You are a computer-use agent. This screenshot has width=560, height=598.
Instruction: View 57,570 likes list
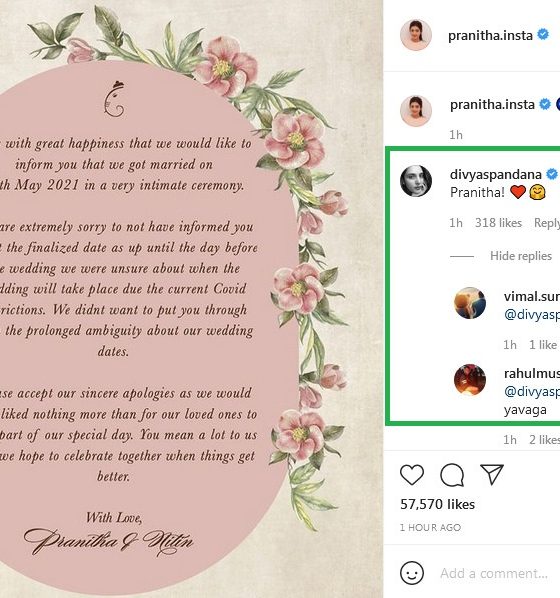click(438, 505)
